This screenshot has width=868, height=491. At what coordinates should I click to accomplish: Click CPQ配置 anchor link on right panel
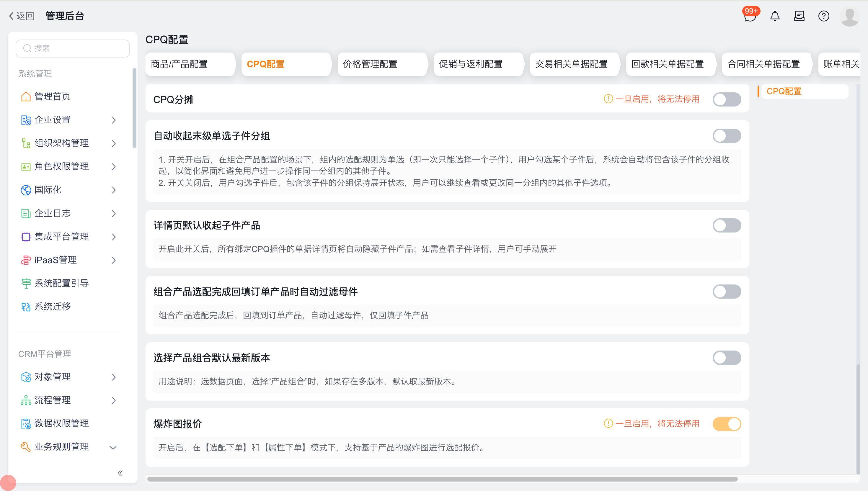(784, 91)
